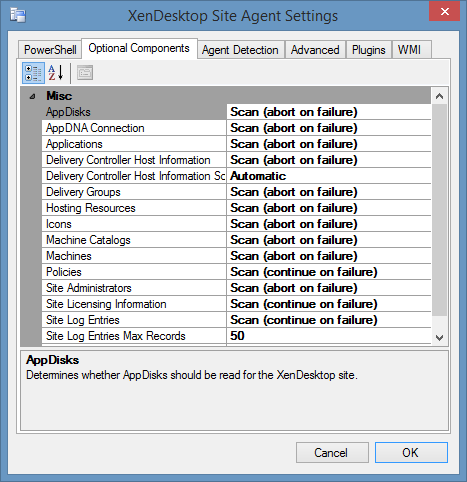Change the Site Administrators scan value
Viewport: 467px width, 482px height.
click(329, 288)
